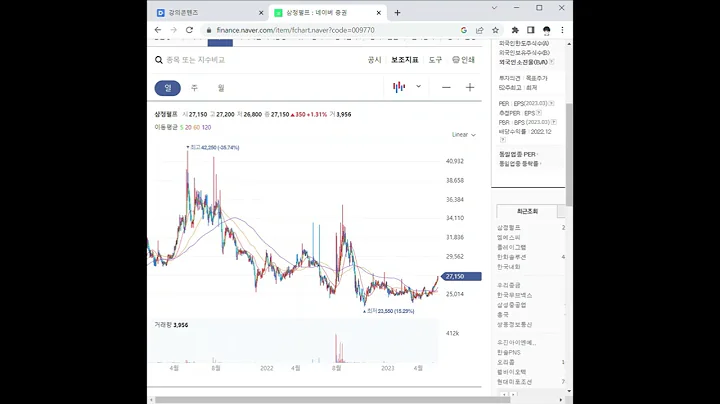720x404 pixels.
Task: Reload the Naver finance page
Action: pos(189,30)
